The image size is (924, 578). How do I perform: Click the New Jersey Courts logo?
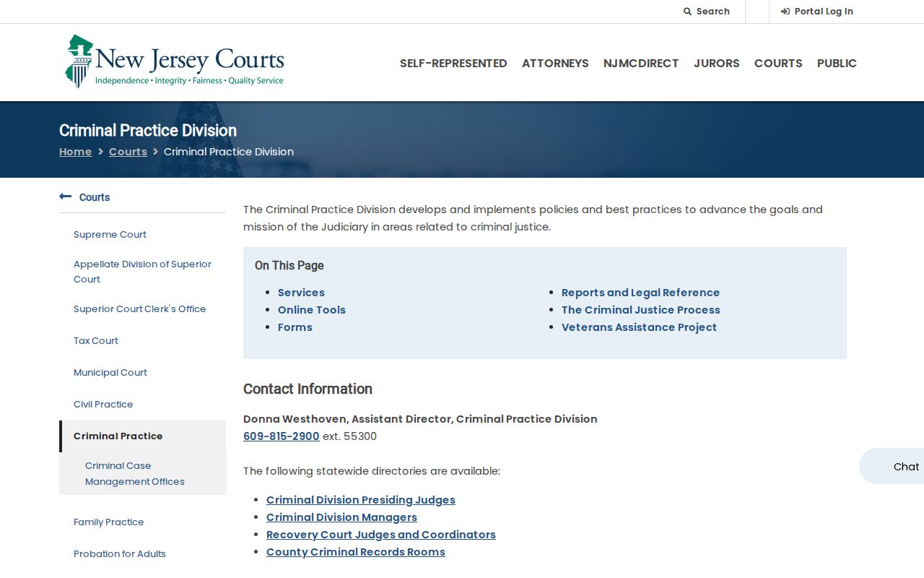[174, 61]
